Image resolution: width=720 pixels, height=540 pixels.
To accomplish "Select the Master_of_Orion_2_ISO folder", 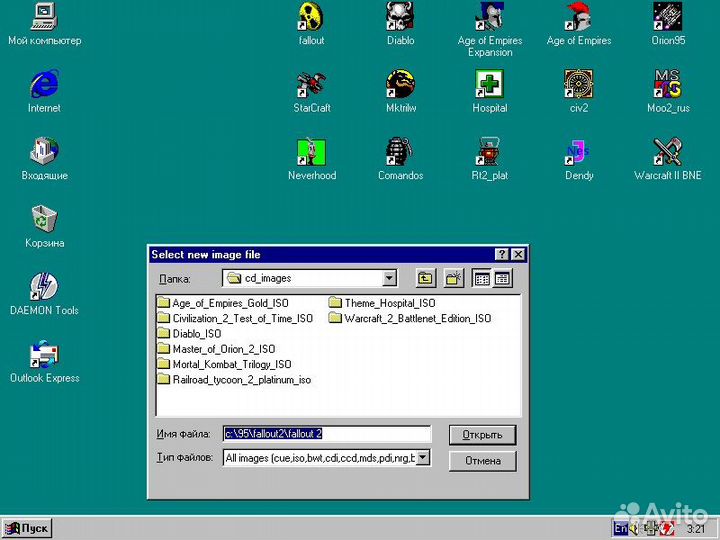I will 216,349.
